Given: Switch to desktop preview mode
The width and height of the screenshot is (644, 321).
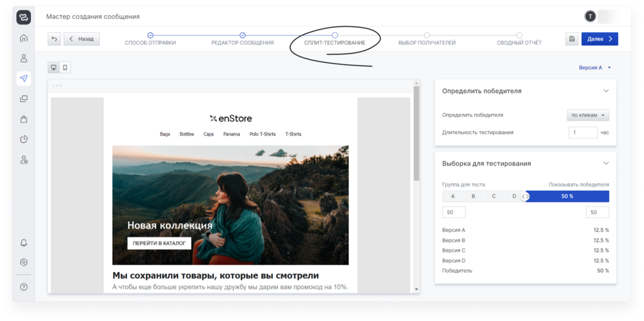Looking at the screenshot, I should pos(53,67).
